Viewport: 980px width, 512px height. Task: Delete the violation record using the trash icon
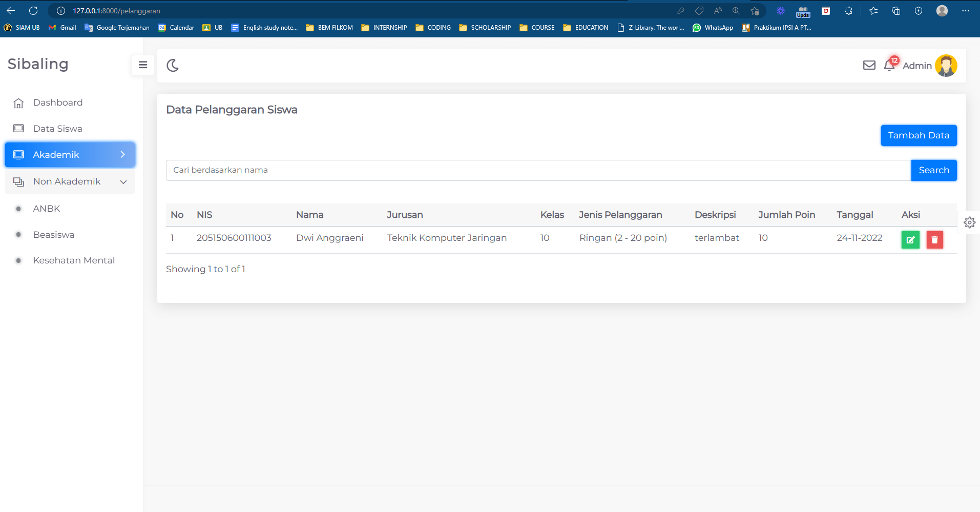(x=934, y=239)
